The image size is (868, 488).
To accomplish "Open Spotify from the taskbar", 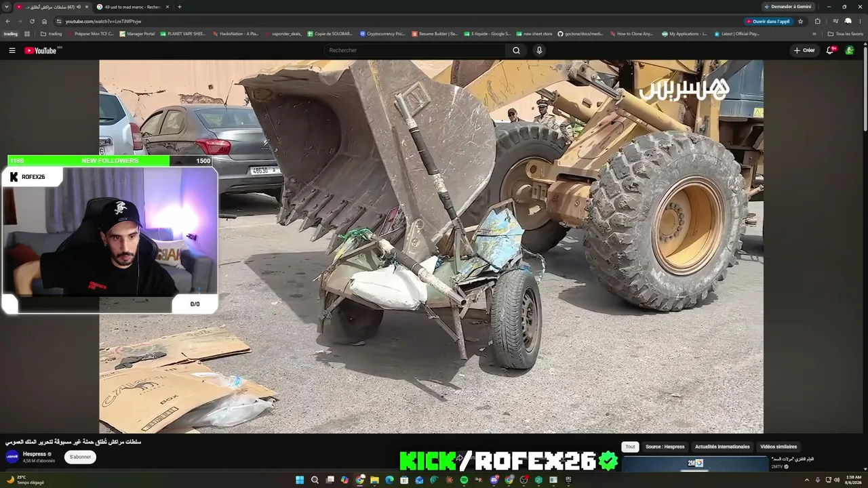I will pyautogui.click(x=464, y=480).
